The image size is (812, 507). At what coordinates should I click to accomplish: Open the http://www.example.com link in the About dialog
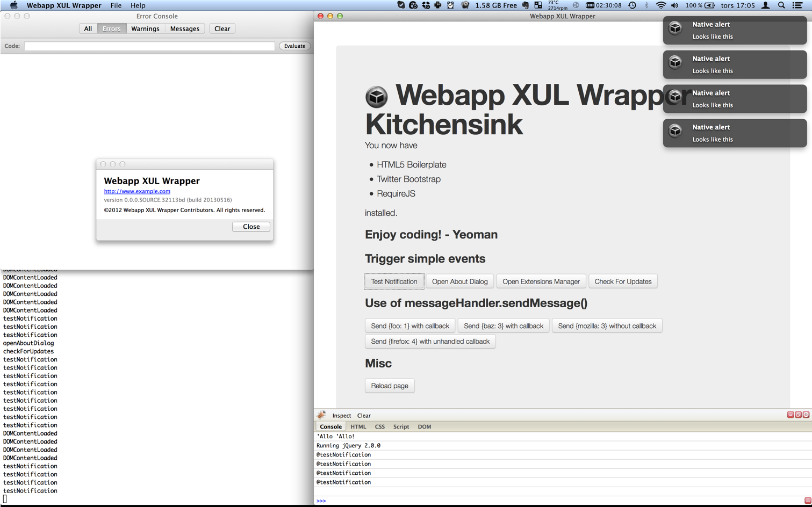point(137,191)
